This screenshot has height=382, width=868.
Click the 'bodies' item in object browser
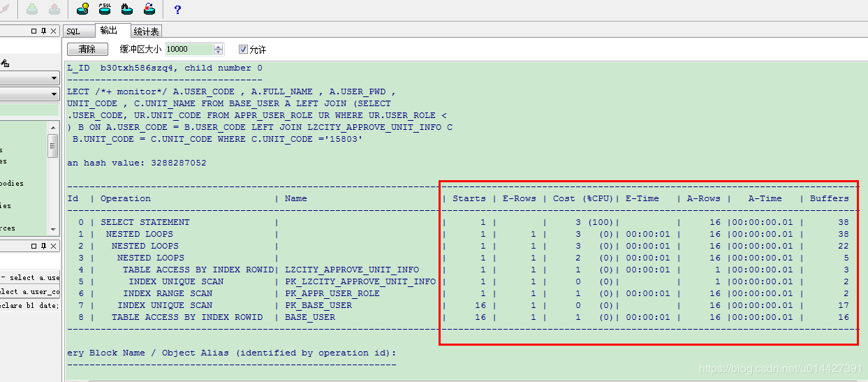click(12, 184)
